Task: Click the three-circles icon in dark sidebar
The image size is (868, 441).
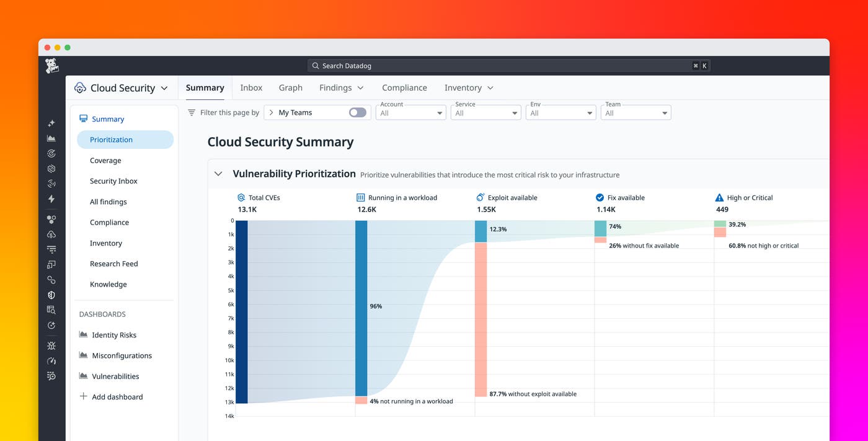Action: (51, 219)
